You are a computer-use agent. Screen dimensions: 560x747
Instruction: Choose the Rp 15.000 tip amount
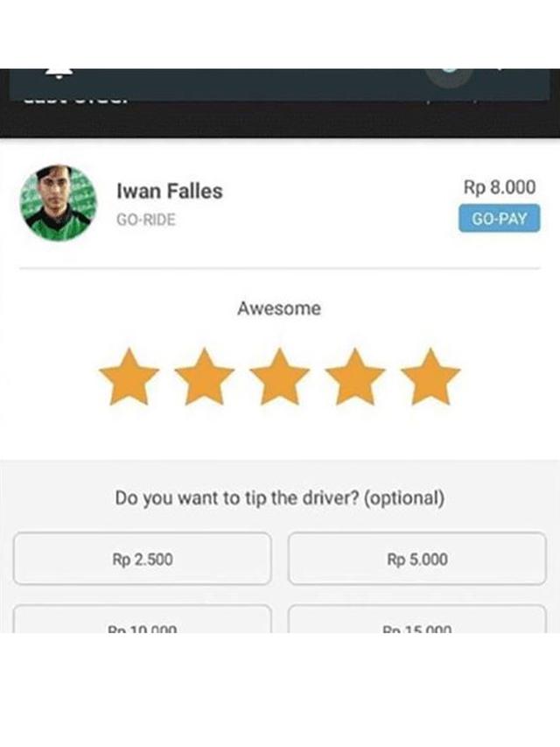(417, 627)
